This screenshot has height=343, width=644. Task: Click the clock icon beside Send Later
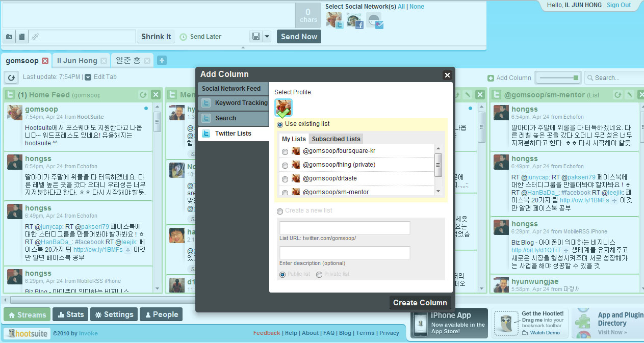[184, 37]
